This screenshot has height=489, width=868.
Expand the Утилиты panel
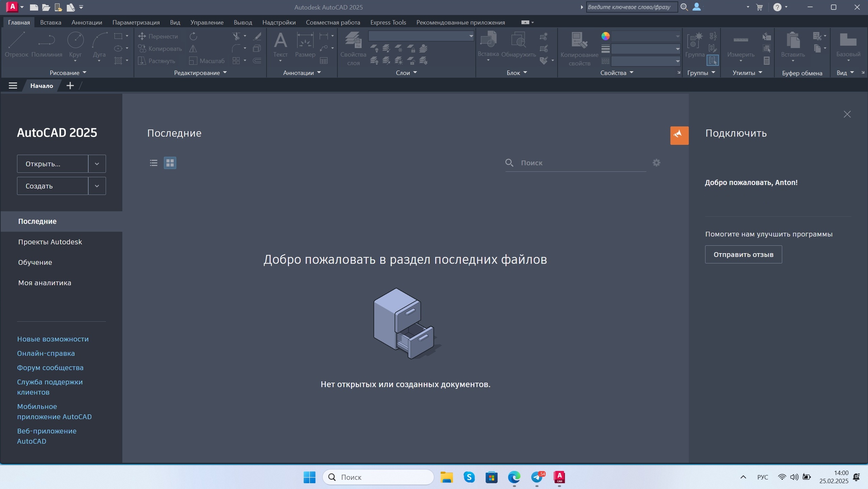[x=747, y=73]
